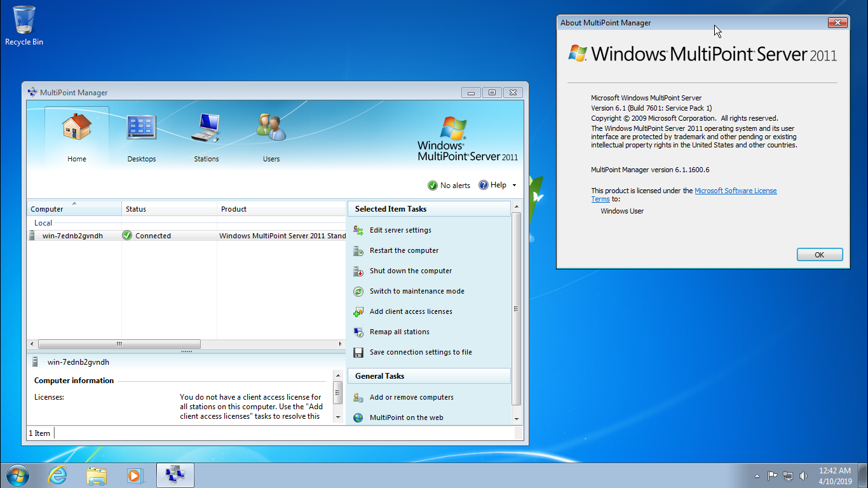
Task: Click the Shut down the computer icon
Action: click(x=358, y=271)
